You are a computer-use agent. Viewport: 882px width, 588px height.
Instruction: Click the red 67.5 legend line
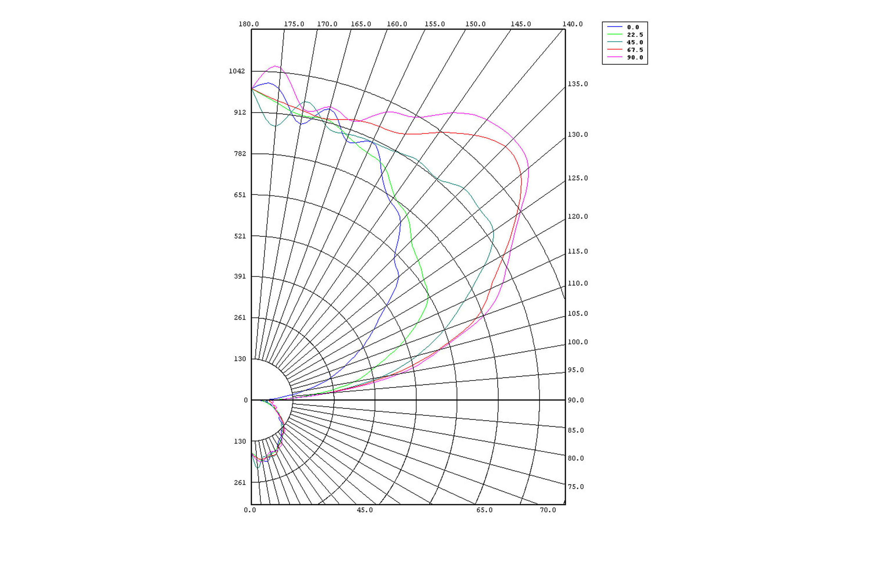(615, 49)
